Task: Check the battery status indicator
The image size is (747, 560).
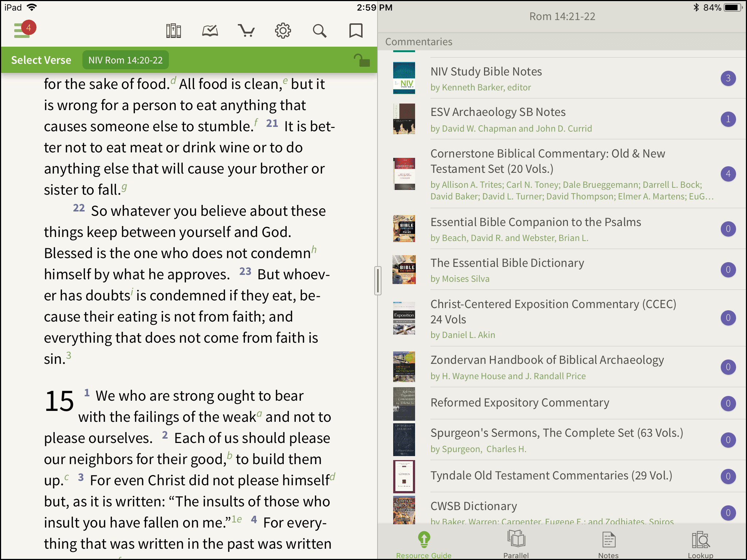Action: 734,7
